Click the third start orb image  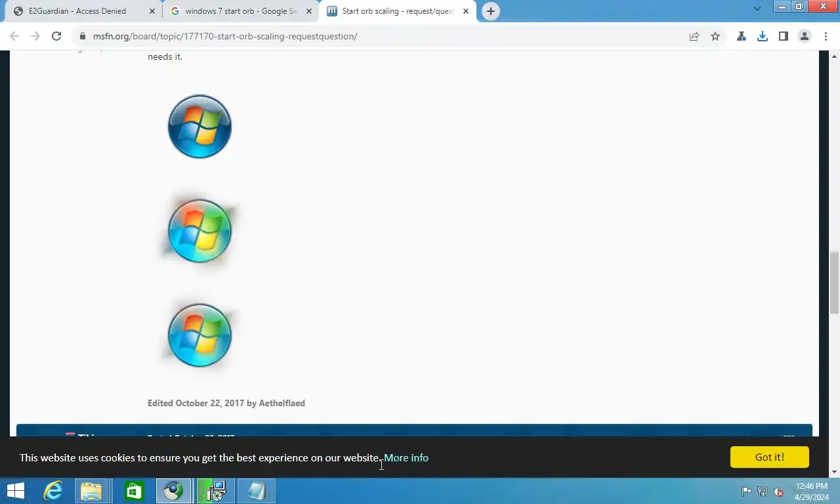[199, 335]
